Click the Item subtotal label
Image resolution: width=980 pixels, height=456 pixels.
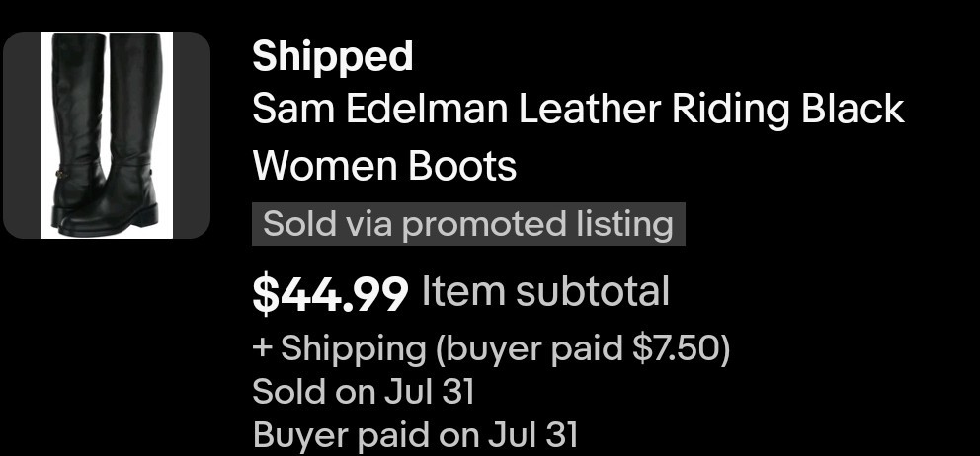tap(545, 292)
